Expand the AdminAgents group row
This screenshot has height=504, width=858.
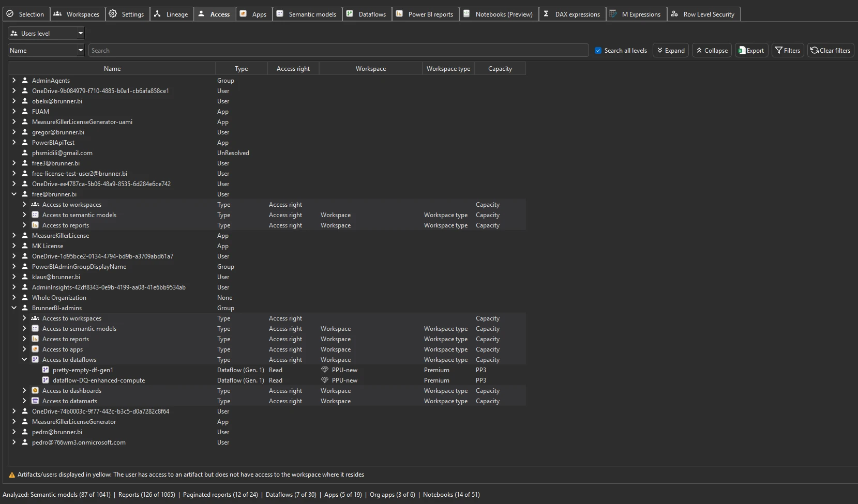click(x=14, y=80)
